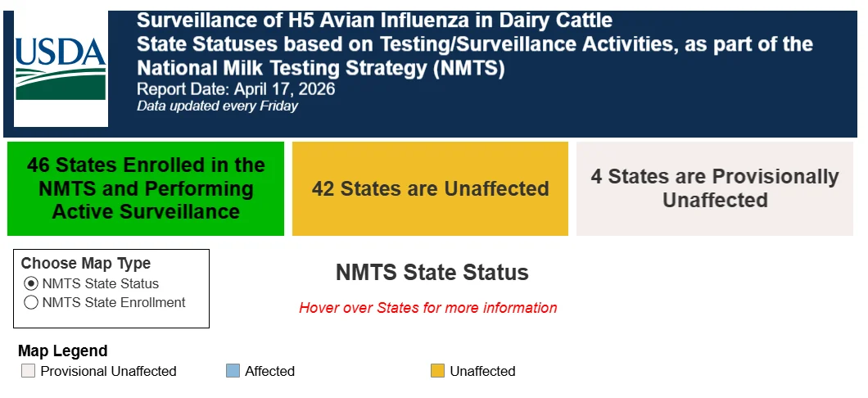
Task: Click the Provisional Unaffected legend swatch
Action: point(28,371)
